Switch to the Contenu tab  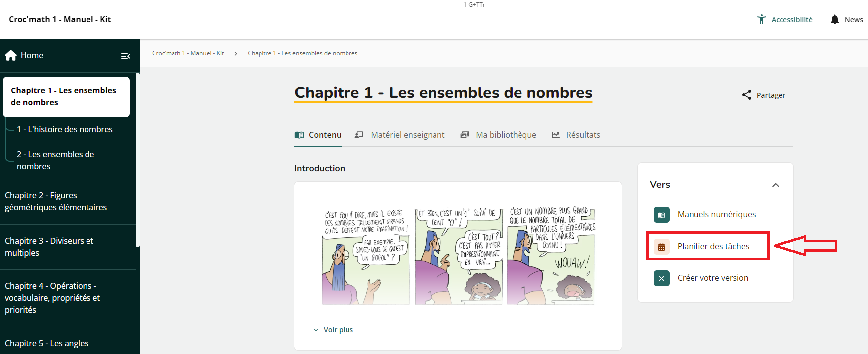[x=318, y=135]
